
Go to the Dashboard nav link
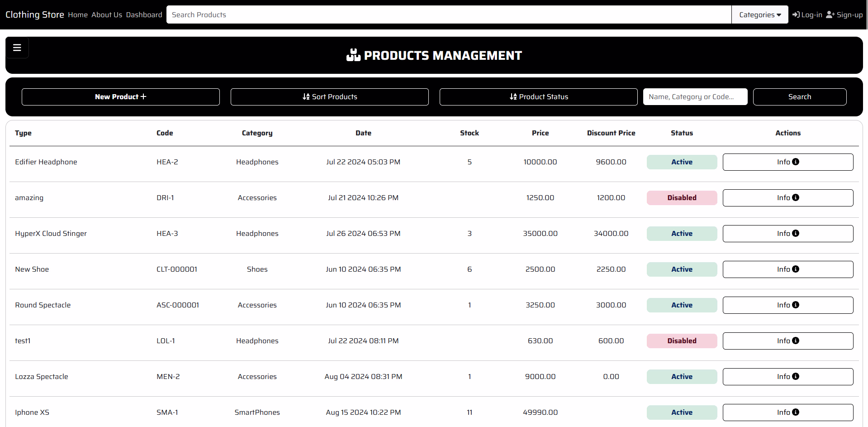coord(144,15)
